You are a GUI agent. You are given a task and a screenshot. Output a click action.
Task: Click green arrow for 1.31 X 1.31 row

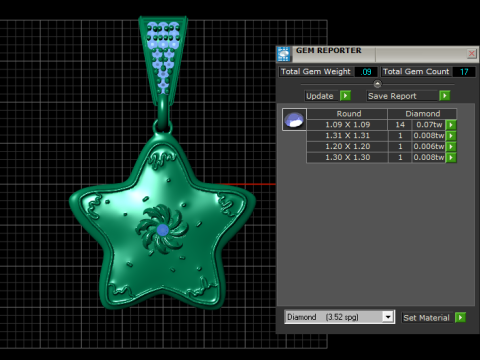pyautogui.click(x=451, y=136)
